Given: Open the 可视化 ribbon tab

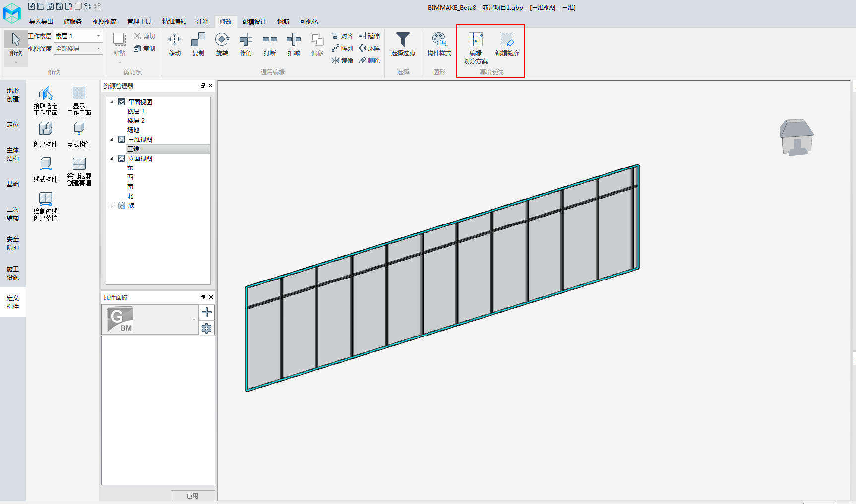Looking at the screenshot, I should click(x=309, y=22).
